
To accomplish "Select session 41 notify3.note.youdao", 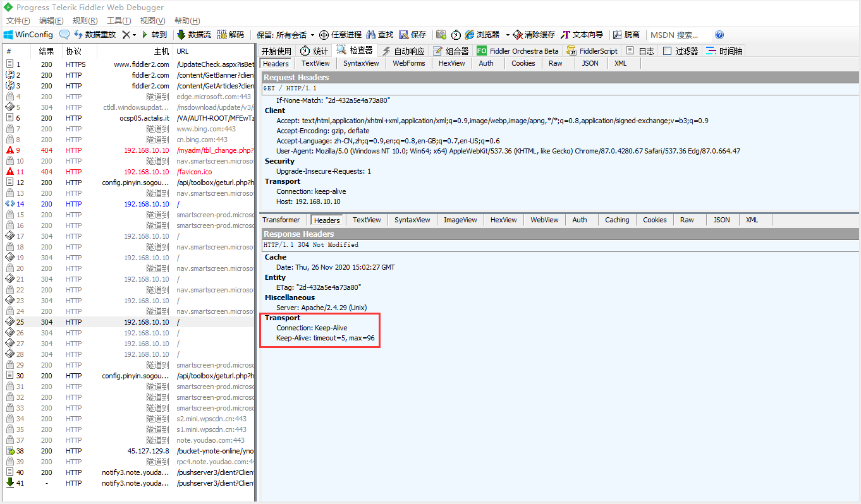I will tap(128, 483).
